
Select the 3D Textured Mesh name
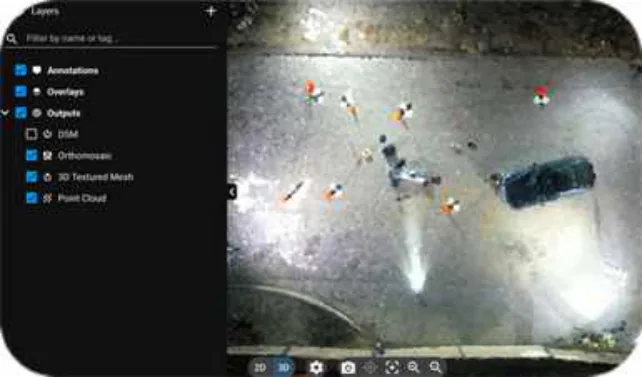pyautogui.click(x=96, y=177)
